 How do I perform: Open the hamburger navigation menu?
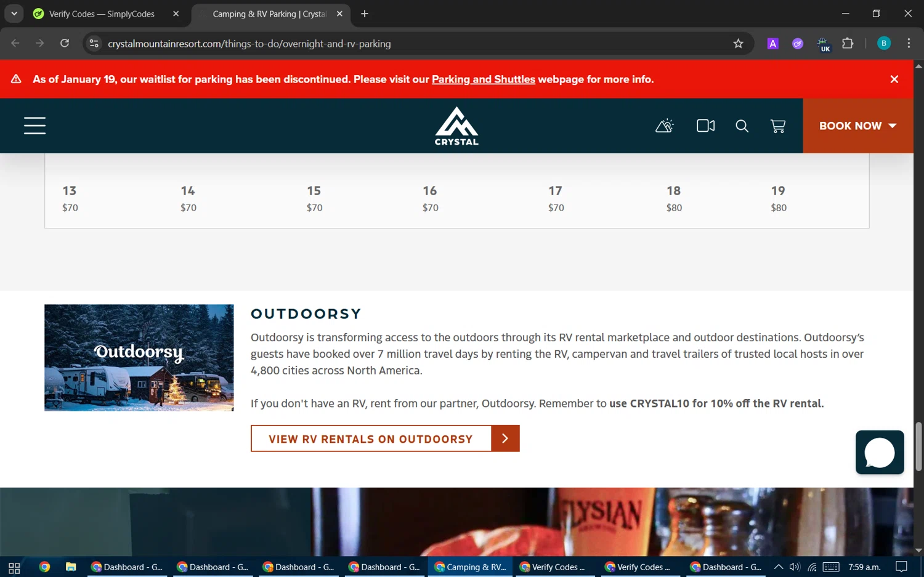tap(34, 126)
